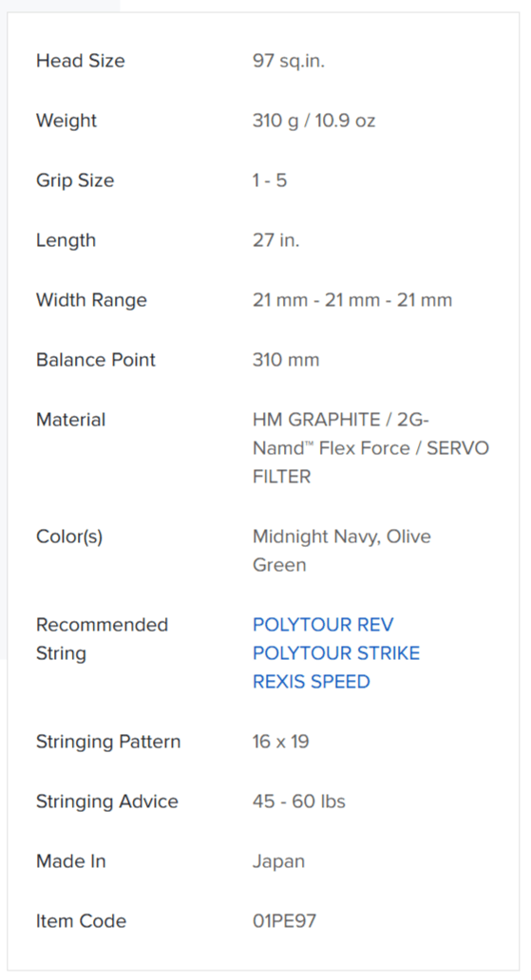Viewport: 531px width, 980px height.
Task: Click the Recommended String label
Action: point(102,639)
